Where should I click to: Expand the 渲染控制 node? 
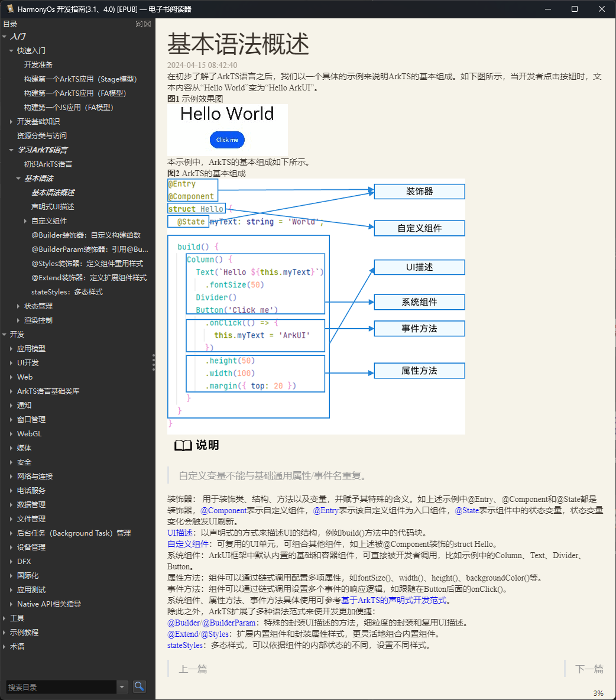point(18,320)
